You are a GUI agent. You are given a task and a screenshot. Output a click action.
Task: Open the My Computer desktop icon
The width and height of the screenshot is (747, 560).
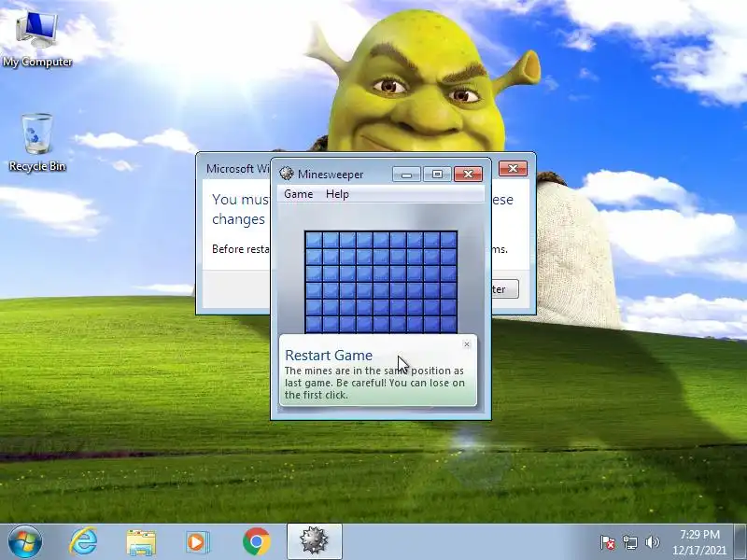pyautogui.click(x=37, y=39)
